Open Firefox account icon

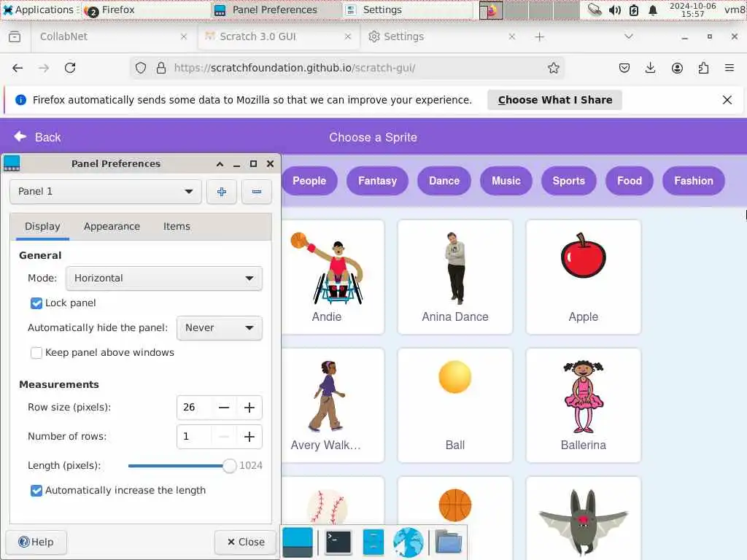coord(677,68)
